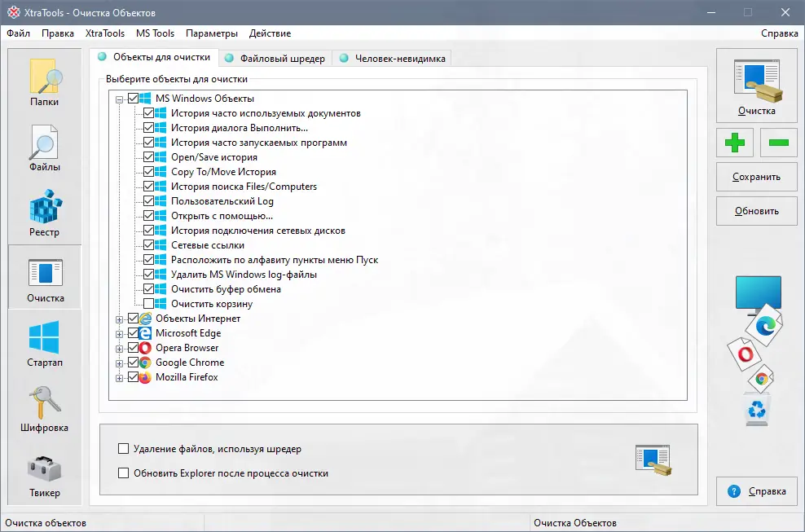Click the Обновить button
The height and width of the screenshot is (532, 805).
(757, 211)
